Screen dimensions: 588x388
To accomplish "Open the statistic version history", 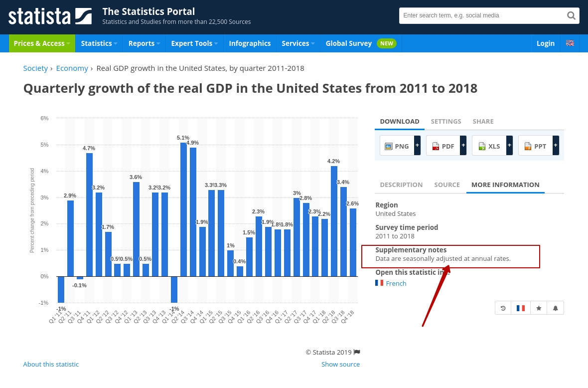I will [503, 308].
